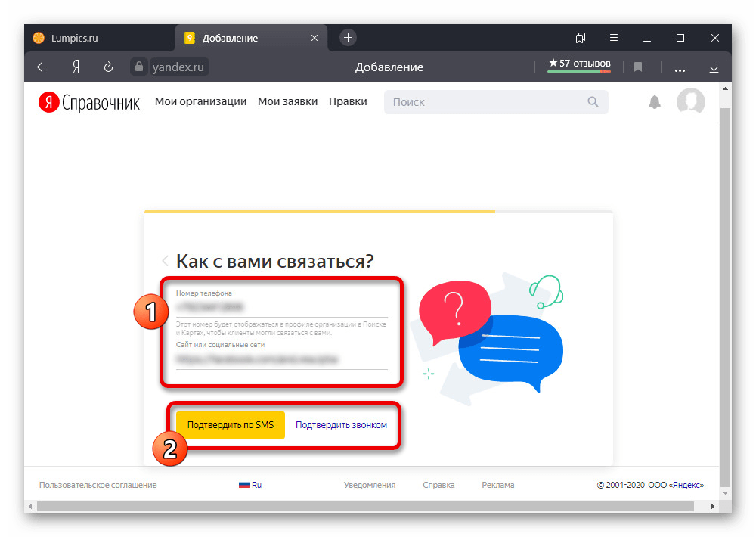Viewport: 756px width, 537px height.
Task: Open 'Мои организации' menu item
Action: (x=200, y=102)
